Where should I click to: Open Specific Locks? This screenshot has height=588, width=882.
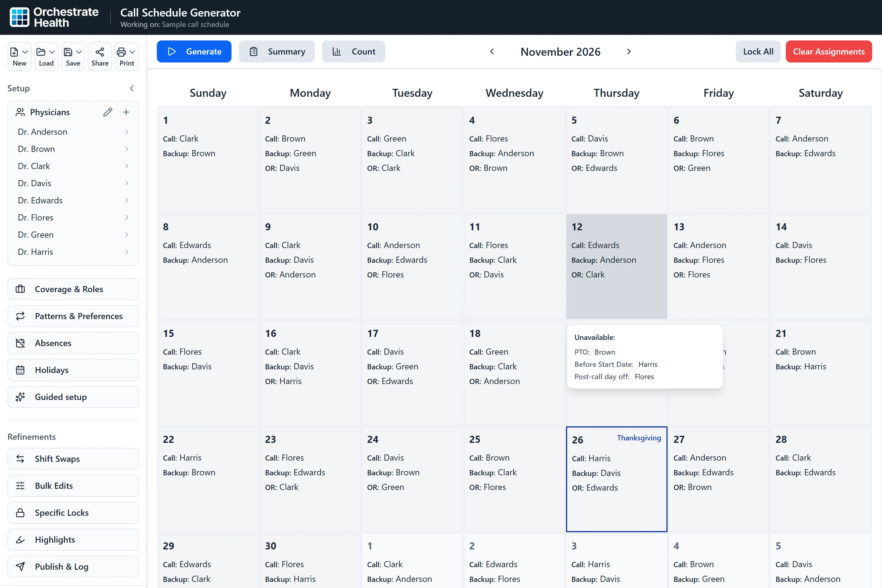point(73,513)
